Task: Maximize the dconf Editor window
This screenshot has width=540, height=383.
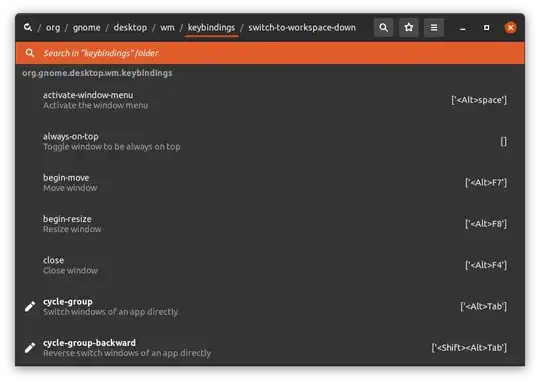Action: click(486, 28)
